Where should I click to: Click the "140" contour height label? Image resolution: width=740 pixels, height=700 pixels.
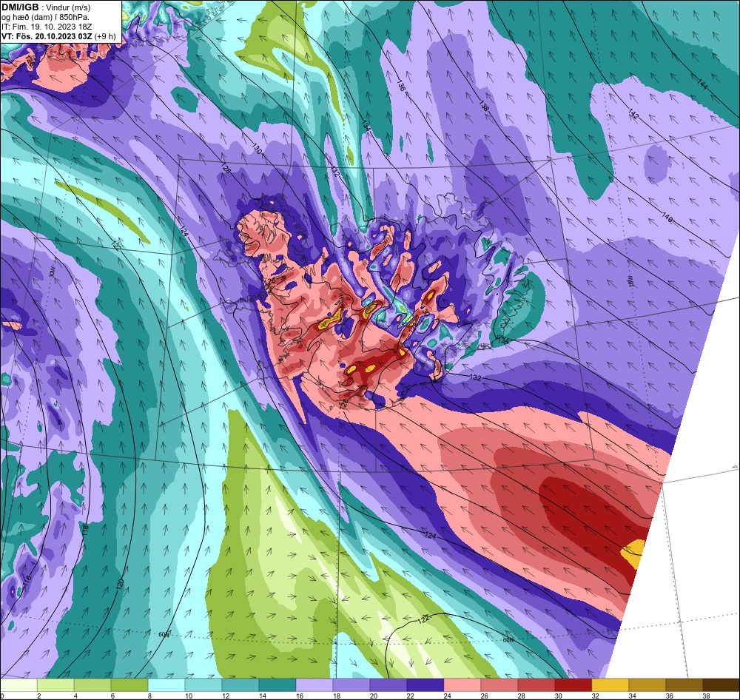coord(667,217)
